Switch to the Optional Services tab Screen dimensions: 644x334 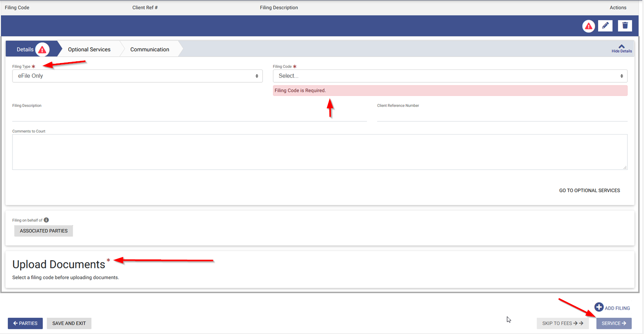pos(89,49)
